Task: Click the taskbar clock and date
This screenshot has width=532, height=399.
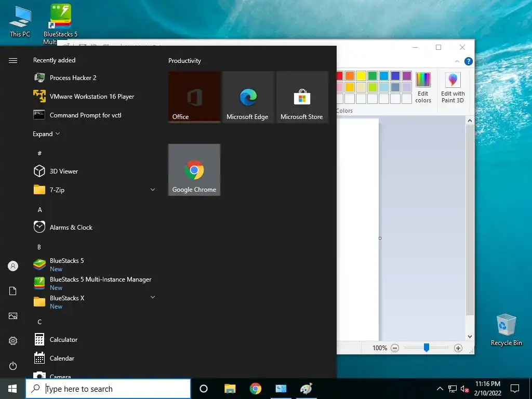Action: (487, 389)
